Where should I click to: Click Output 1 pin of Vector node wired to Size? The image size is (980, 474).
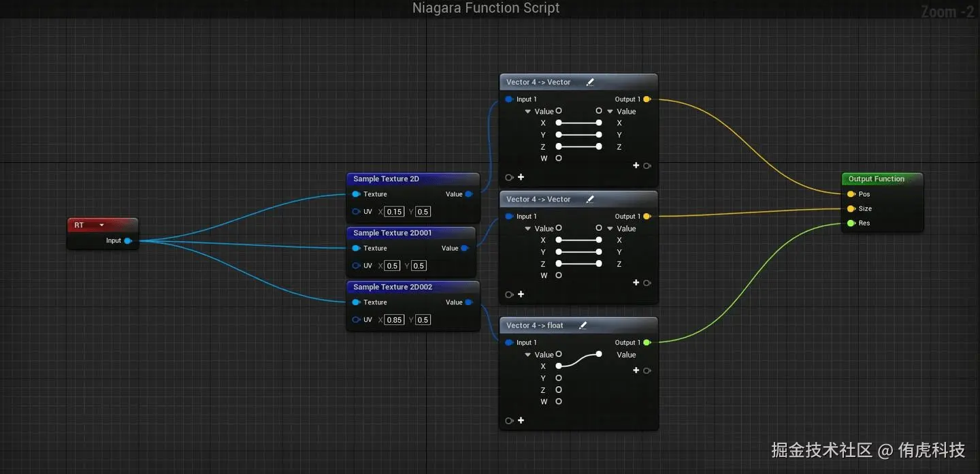coord(647,217)
